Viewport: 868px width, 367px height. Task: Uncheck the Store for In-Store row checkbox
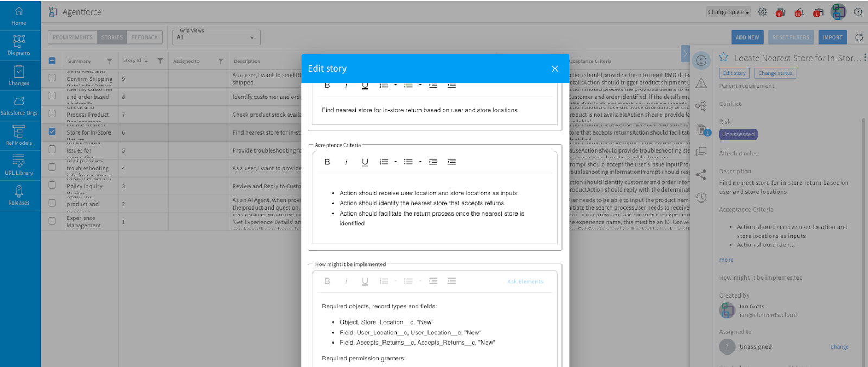[52, 131]
